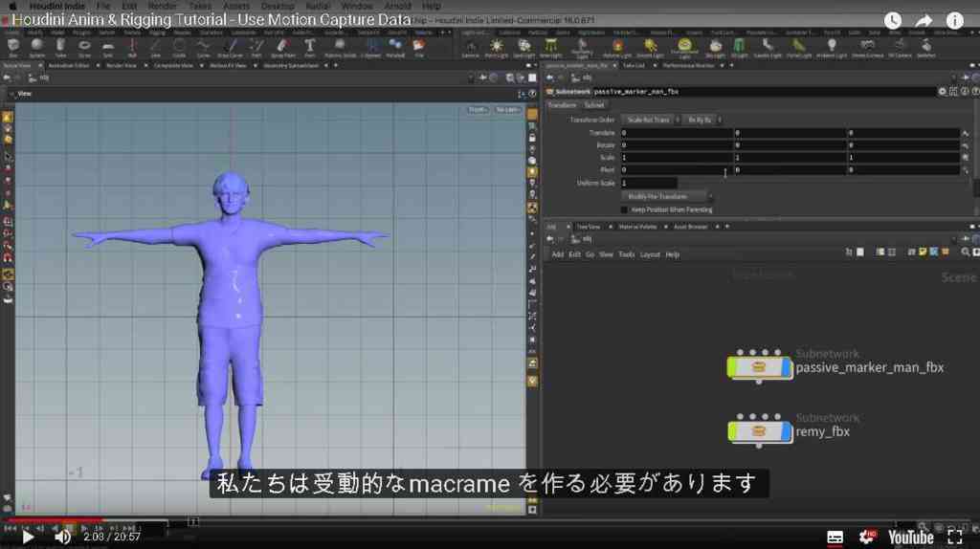Switch to the Tree View tab
Viewport: 980px width, 549px height.
pyautogui.click(x=589, y=227)
